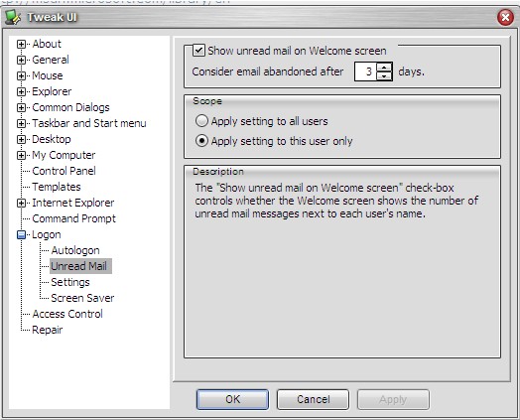Confirm changes with the OK button
Image resolution: width=520 pixels, height=420 pixels.
point(232,399)
